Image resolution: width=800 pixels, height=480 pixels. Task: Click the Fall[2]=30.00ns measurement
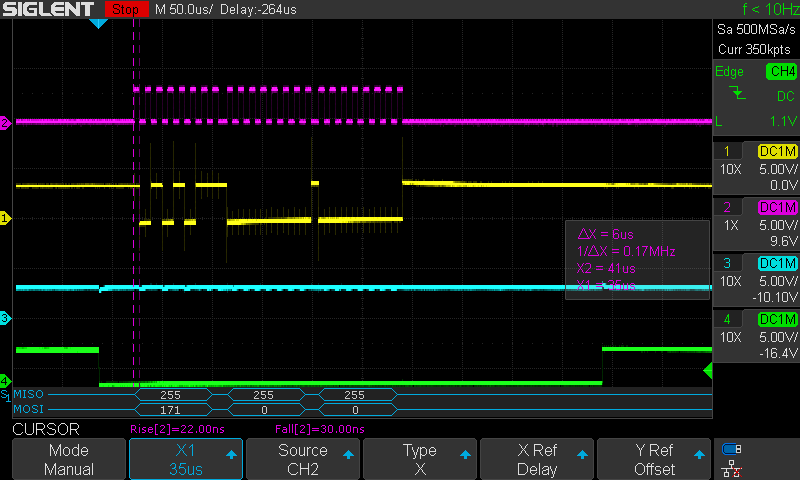click(319, 429)
